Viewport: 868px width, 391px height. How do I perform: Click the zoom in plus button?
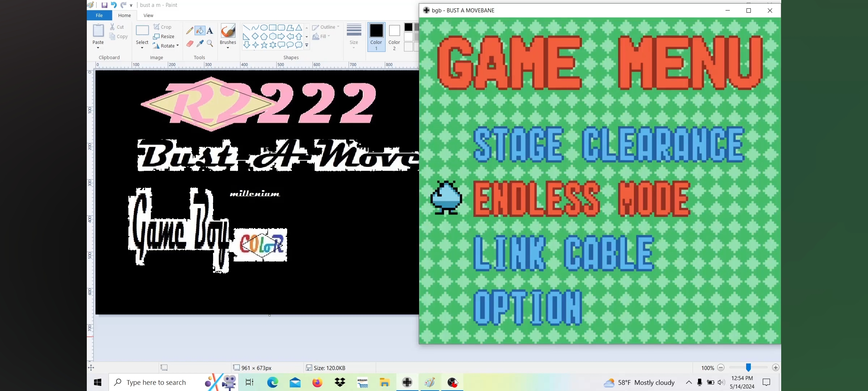pos(775,368)
